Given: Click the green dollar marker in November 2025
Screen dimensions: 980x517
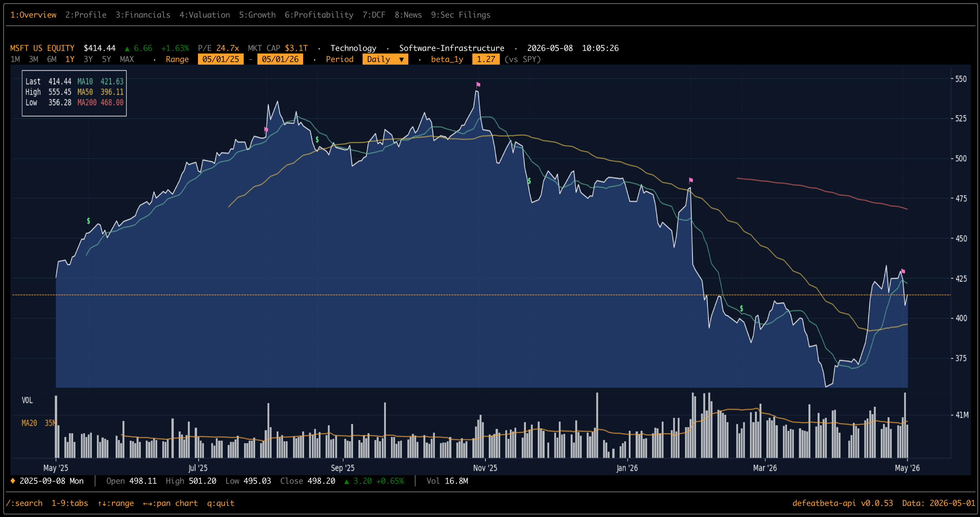Looking at the screenshot, I should coord(529,181).
